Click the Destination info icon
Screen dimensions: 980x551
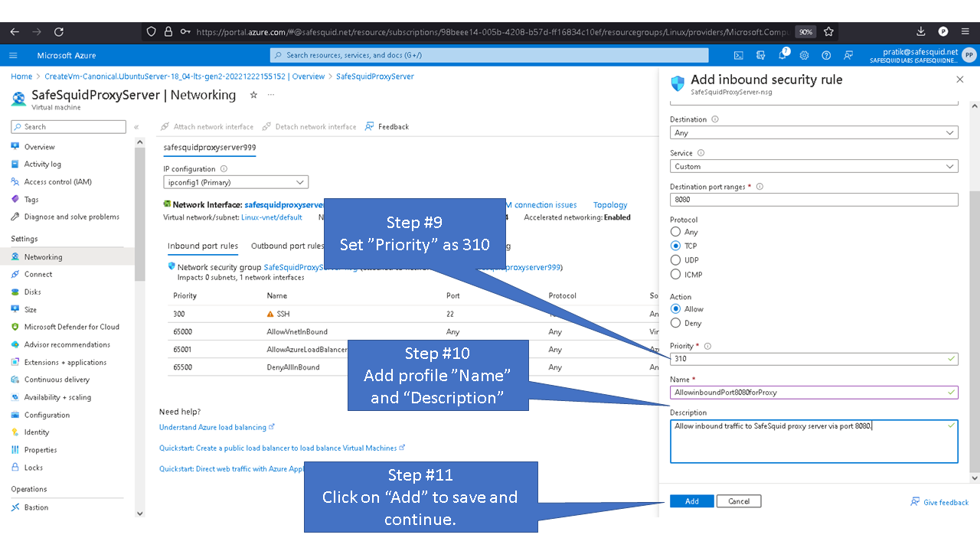pos(715,119)
